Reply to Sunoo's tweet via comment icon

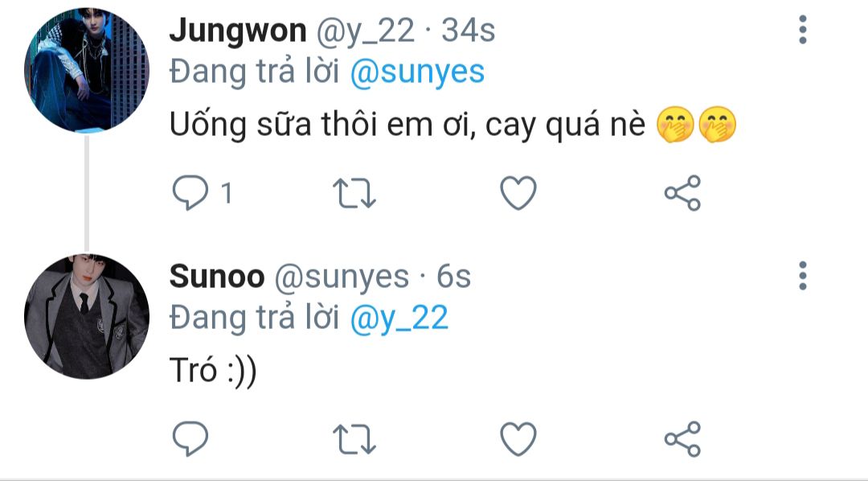(190, 439)
